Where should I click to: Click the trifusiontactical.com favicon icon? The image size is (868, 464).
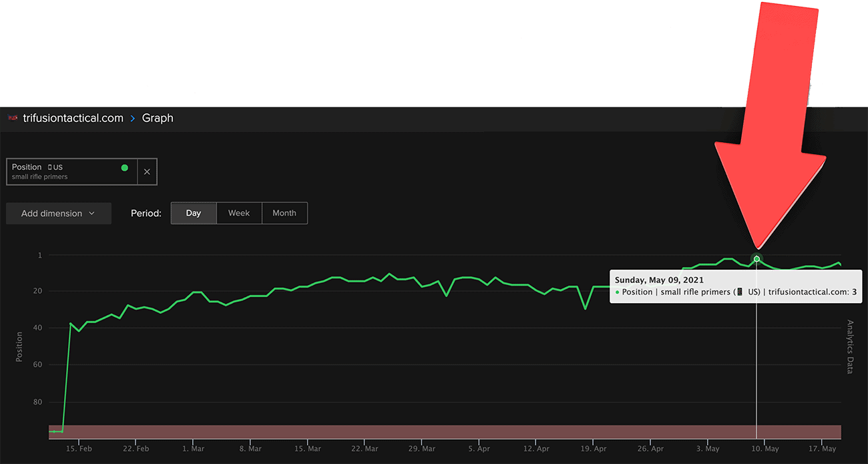click(13, 118)
